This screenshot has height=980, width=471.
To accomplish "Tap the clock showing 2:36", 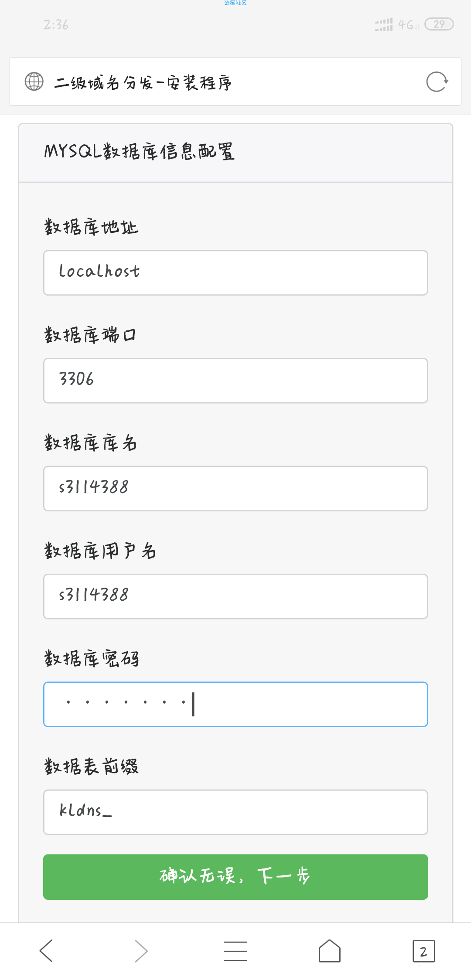I will click(56, 24).
